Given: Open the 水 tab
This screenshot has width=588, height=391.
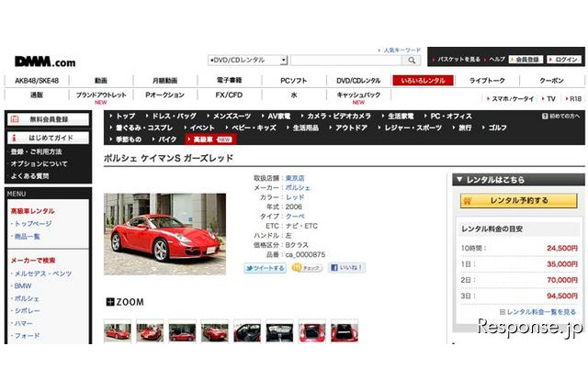Looking at the screenshot, I should pos(294,95).
